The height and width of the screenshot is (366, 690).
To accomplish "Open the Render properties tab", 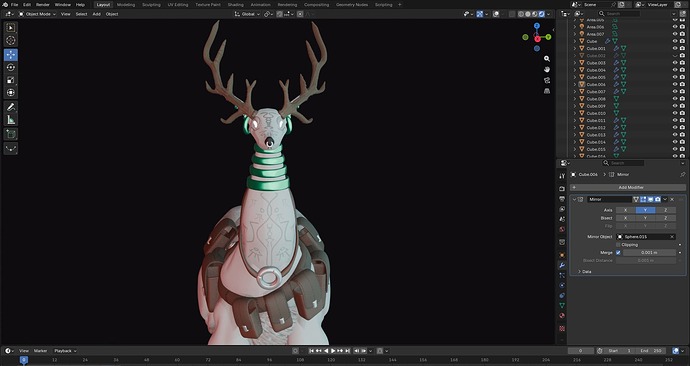I will point(562,188).
